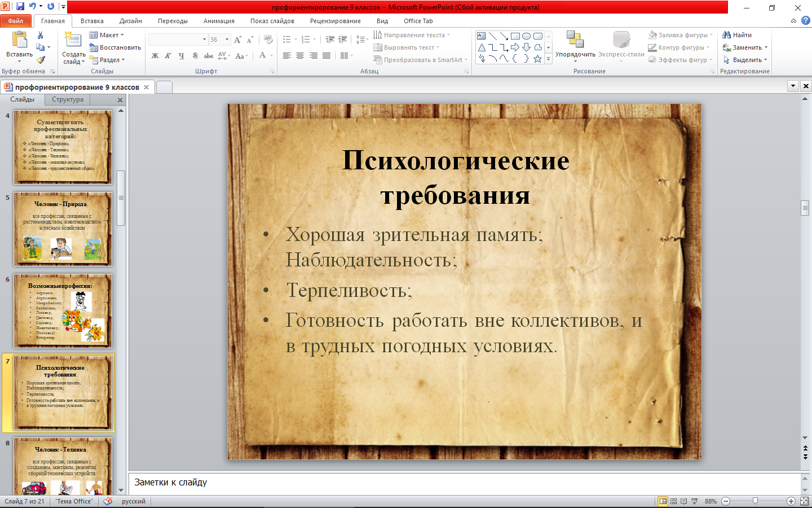The width and height of the screenshot is (812, 508).
Task: Select slide 6 thumbnail Возможные профессии
Action: [x=63, y=311]
